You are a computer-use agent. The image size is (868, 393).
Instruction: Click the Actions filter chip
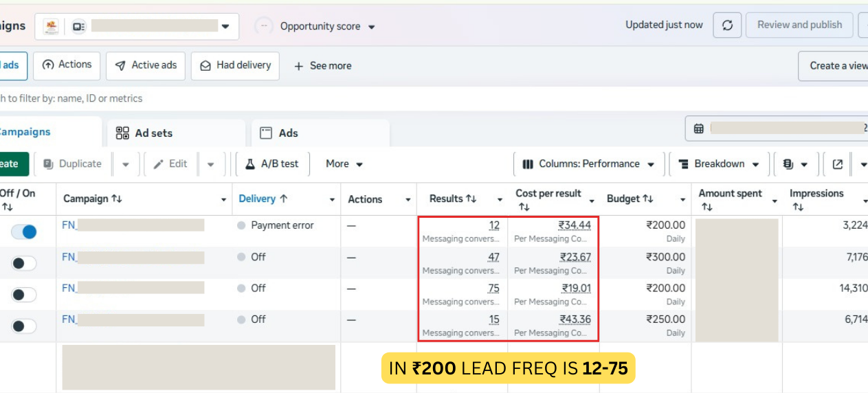pyautogui.click(x=67, y=65)
